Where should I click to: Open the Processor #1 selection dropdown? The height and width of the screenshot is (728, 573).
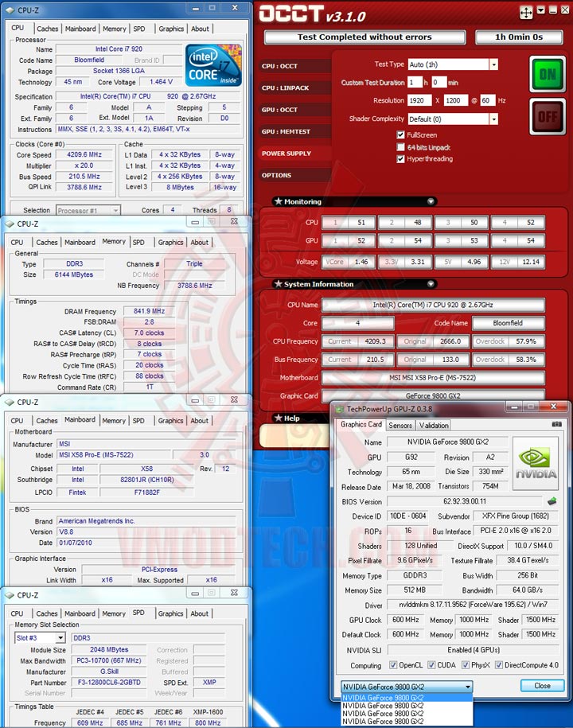coord(115,210)
